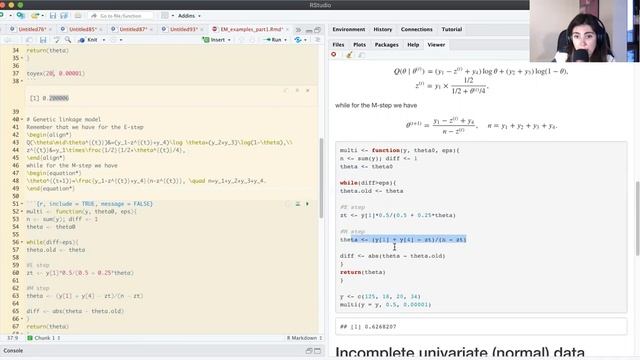Switch to the Untitled85 tab
Image resolution: width=640 pixels, height=360 pixels.
tap(82, 29)
